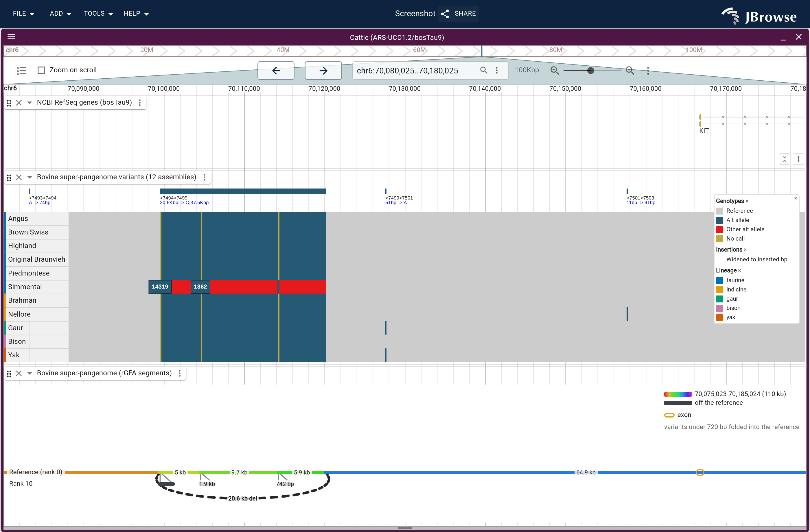Screen dimensions: 810x532
Task: Collapse the super-pangenome variants track arrow
Action: (30, 177)
